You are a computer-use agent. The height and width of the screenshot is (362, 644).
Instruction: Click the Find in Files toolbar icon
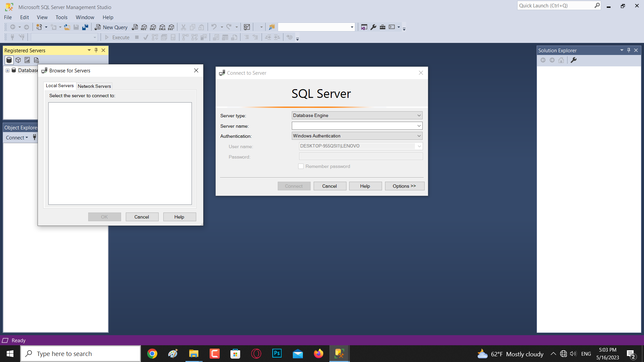tap(272, 27)
